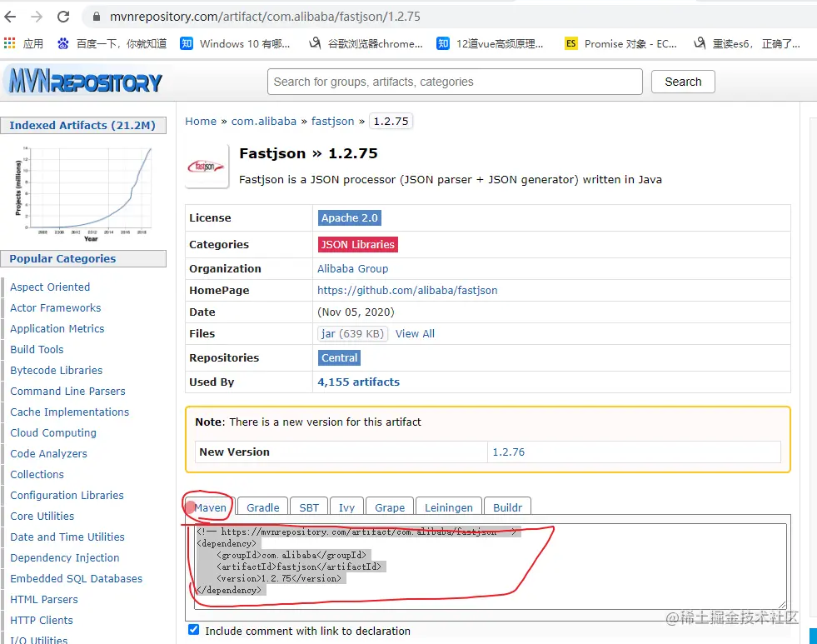This screenshot has width=817, height=644.
Task: Open the com.alibaba breadcrumb link
Action: 264,122
